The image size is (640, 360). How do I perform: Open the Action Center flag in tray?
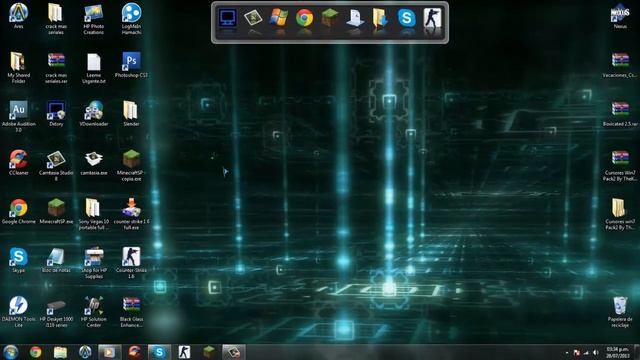[577, 352]
